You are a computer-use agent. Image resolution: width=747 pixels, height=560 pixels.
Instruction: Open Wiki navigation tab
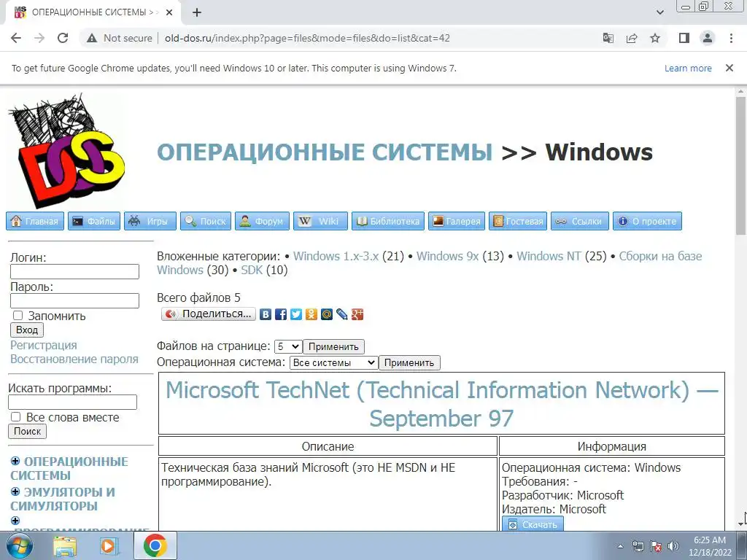320,221
